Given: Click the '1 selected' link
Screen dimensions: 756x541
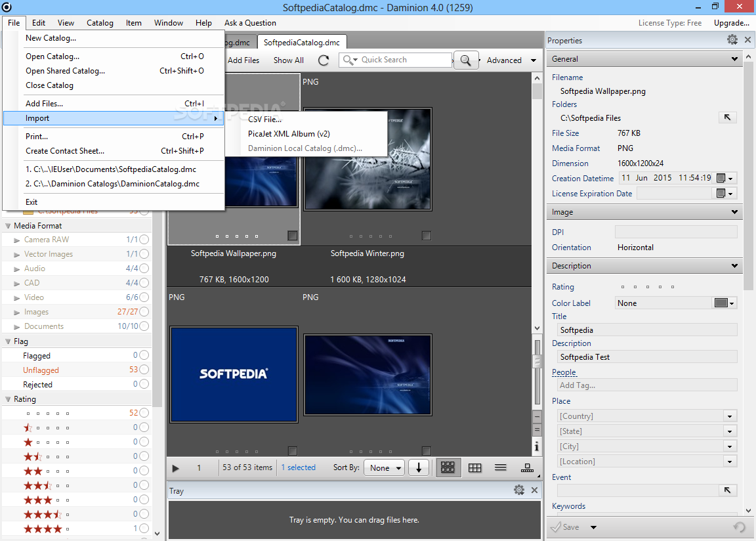Looking at the screenshot, I should 298,467.
